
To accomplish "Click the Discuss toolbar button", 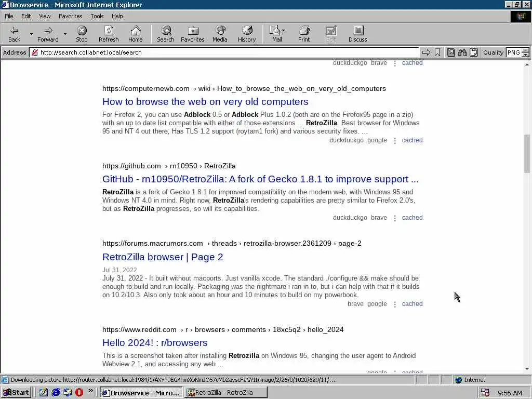I will pos(357,34).
